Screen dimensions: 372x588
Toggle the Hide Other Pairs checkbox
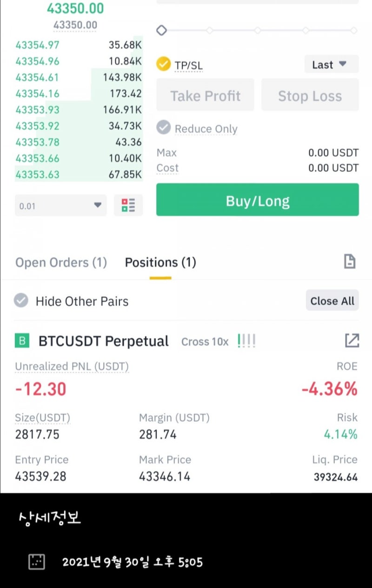coord(21,301)
